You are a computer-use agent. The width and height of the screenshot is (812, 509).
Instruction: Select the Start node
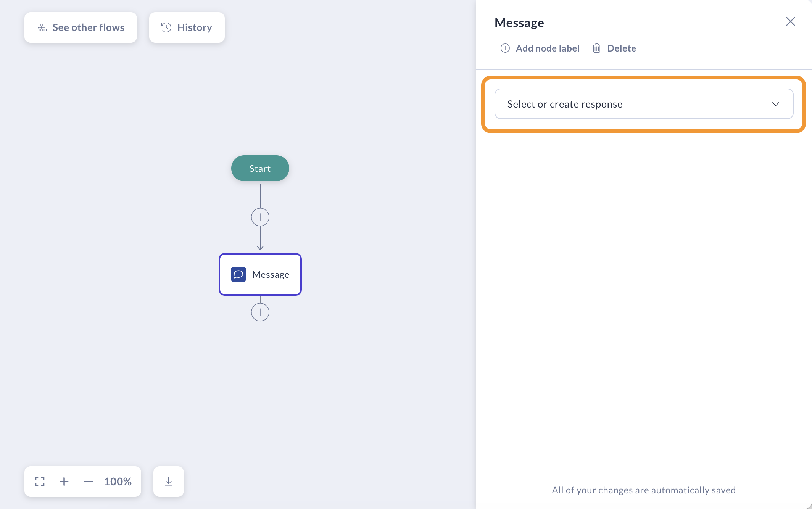(x=260, y=168)
